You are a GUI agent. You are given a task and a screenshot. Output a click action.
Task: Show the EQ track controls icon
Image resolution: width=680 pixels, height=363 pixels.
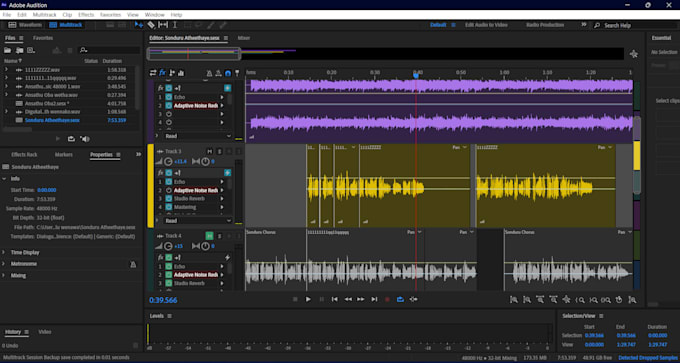181,73
